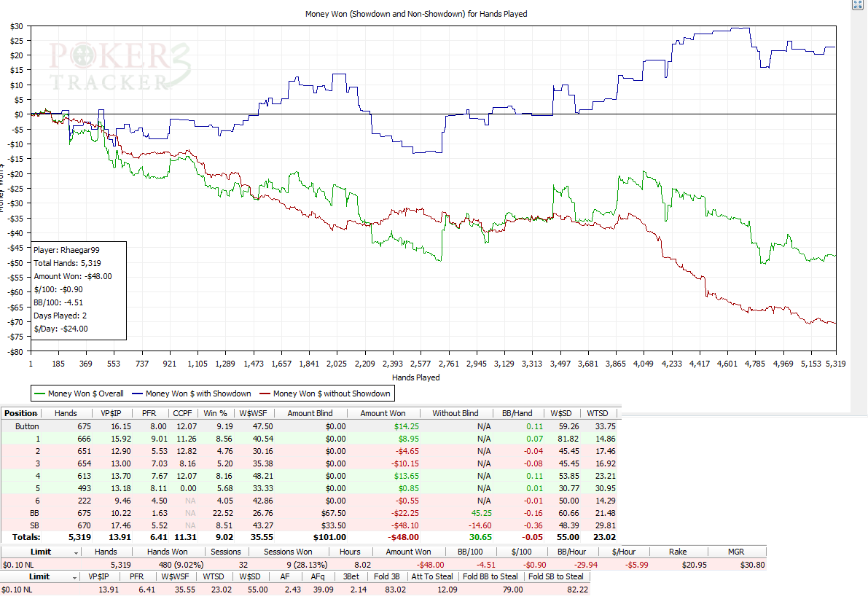Image resolution: width=868 pixels, height=599 pixels.
Task: Click the 8.02 Hours cell
Action: (x=363, y=565)
